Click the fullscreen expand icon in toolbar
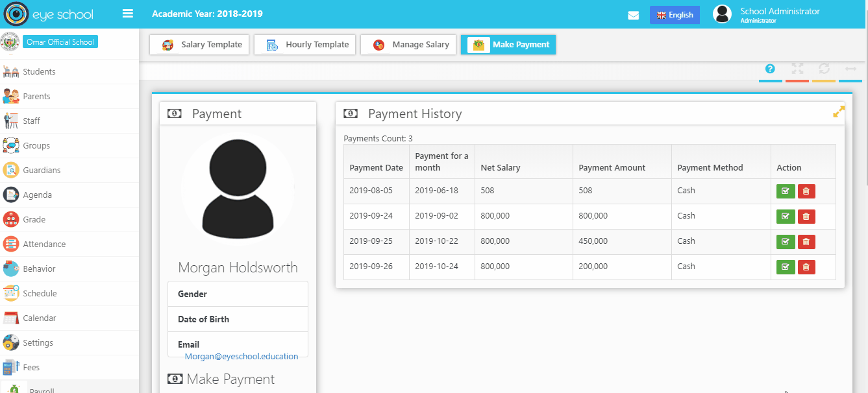 pyautogui.click(x=797, y=69)
